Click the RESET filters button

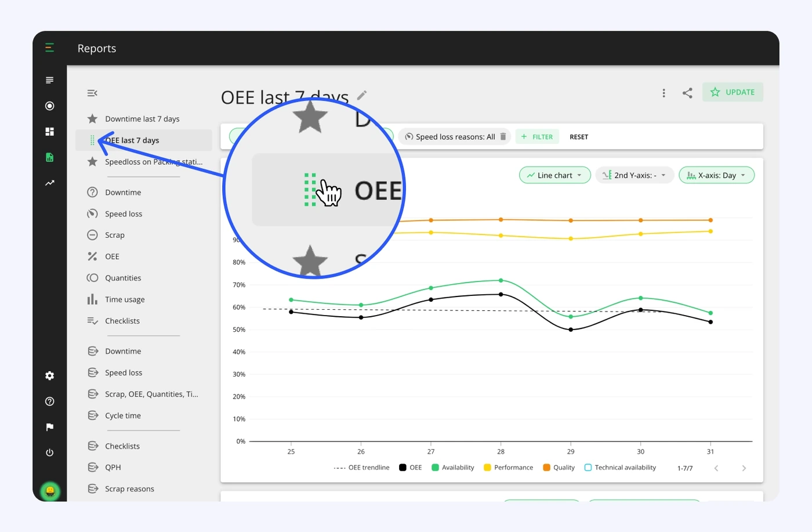click(x=579, y=137)
